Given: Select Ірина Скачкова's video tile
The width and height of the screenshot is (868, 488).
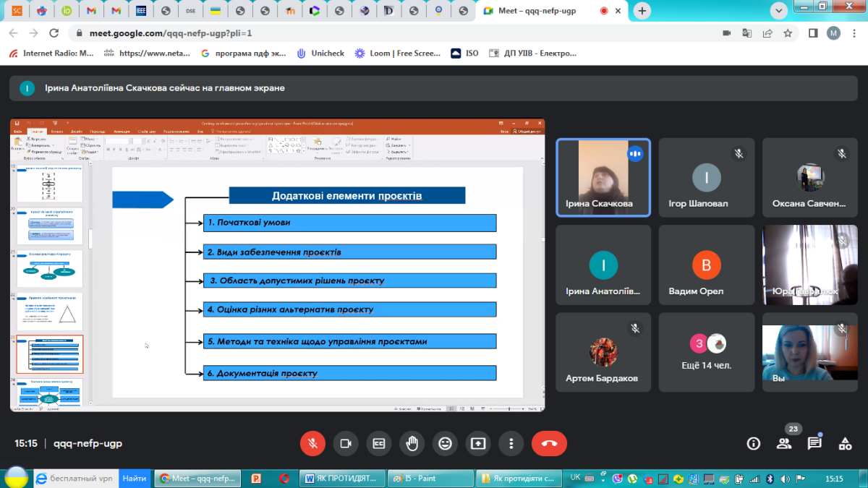Looking at the screenshot, I should pos(603,177).
